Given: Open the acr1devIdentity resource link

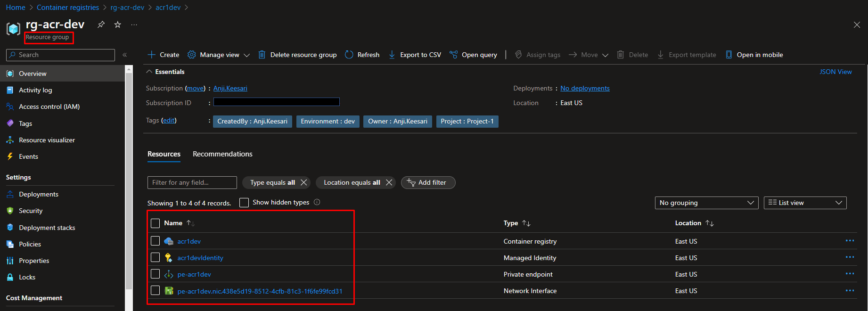Looking at the screenshot, I should [x=200, y=258].
